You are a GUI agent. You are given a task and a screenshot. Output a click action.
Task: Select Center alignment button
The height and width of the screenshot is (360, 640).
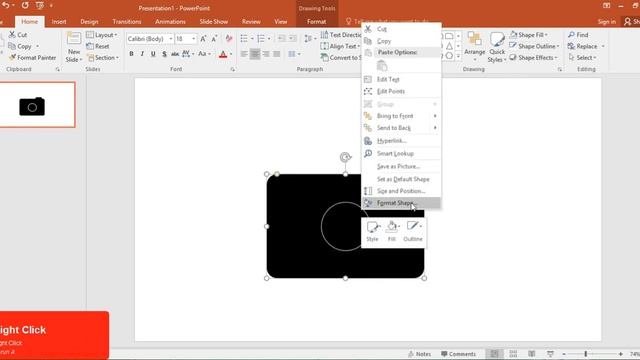pyautogui.click(x=255, y=54)
